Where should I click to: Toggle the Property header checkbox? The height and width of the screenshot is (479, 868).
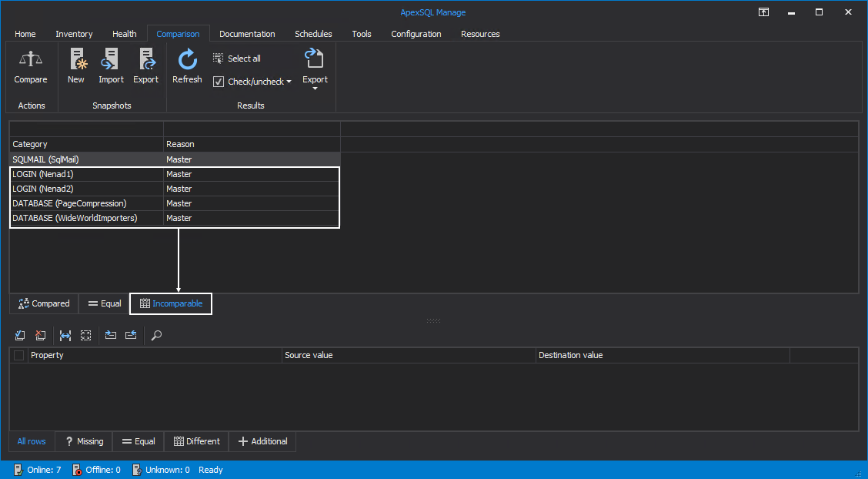pos(18,356)
